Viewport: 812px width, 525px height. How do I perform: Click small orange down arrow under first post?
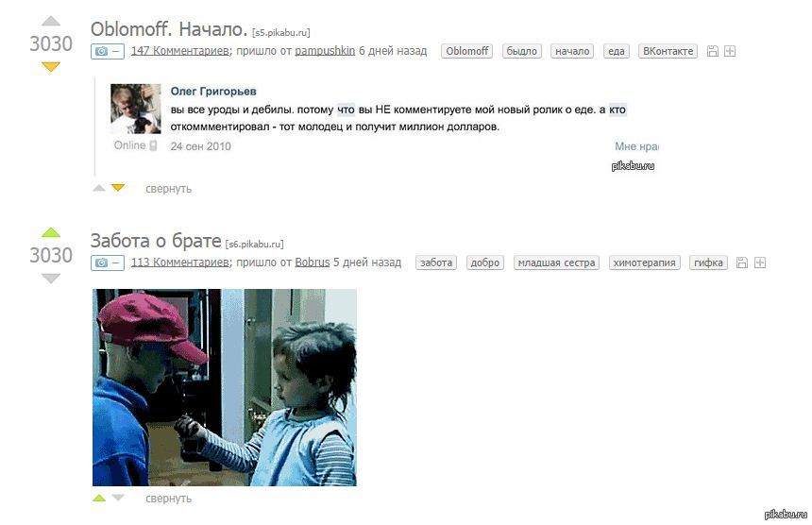(118, 187)
